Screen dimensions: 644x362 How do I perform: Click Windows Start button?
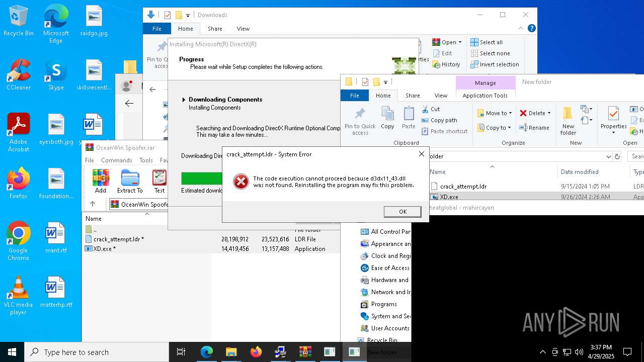coord(12,352)
